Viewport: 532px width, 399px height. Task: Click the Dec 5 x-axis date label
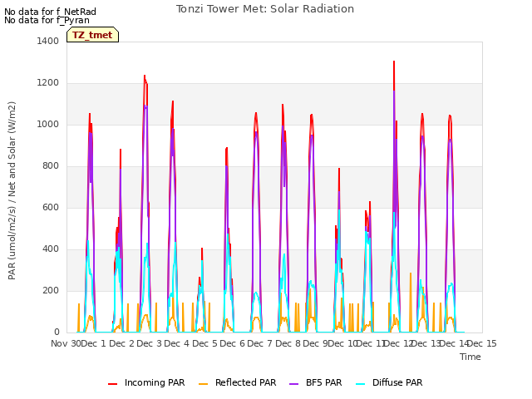coord(204,343)
